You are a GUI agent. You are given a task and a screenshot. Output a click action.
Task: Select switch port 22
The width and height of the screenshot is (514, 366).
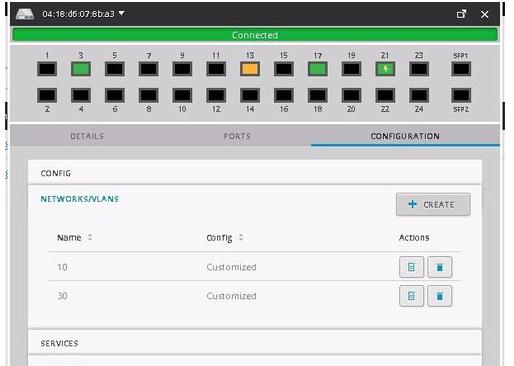point(385,95)
